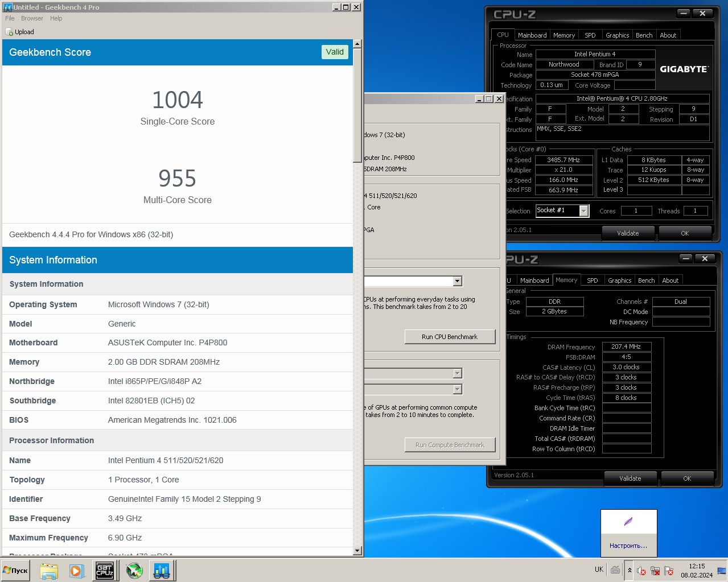Show hidden tray icons with chevron
Screen dimensions: 728x582
pos(630,570)
